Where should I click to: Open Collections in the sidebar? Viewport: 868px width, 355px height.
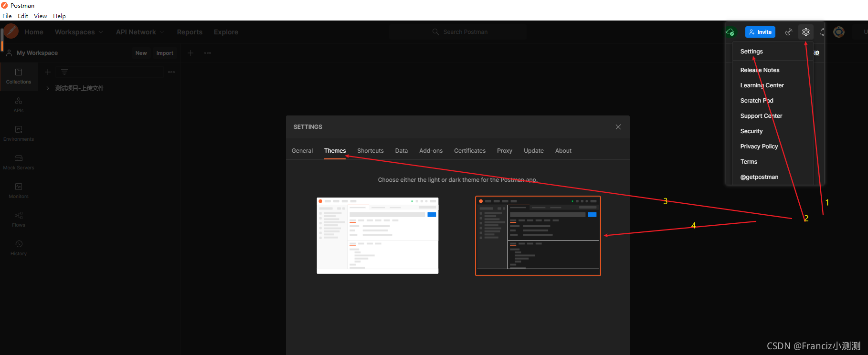tap(19, 76)
